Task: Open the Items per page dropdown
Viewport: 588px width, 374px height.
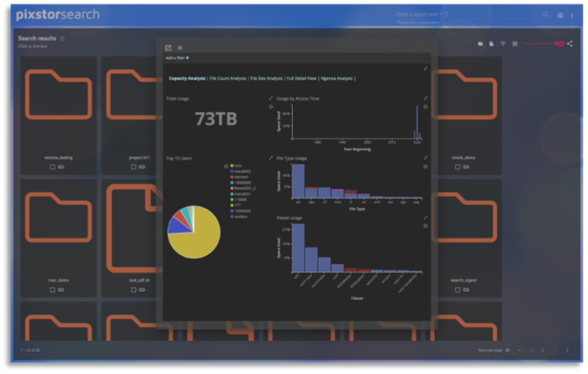Action: [513, 350]
